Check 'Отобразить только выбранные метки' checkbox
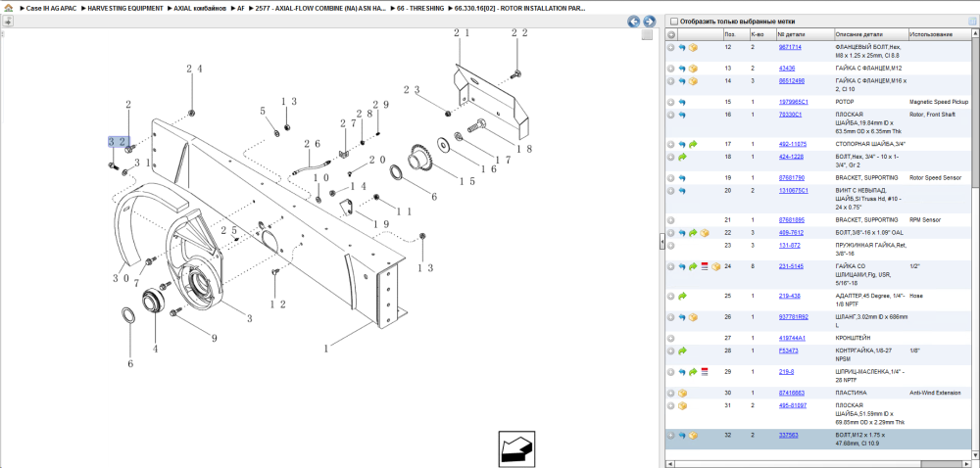The image size is (980, 468). pos(673,21)
